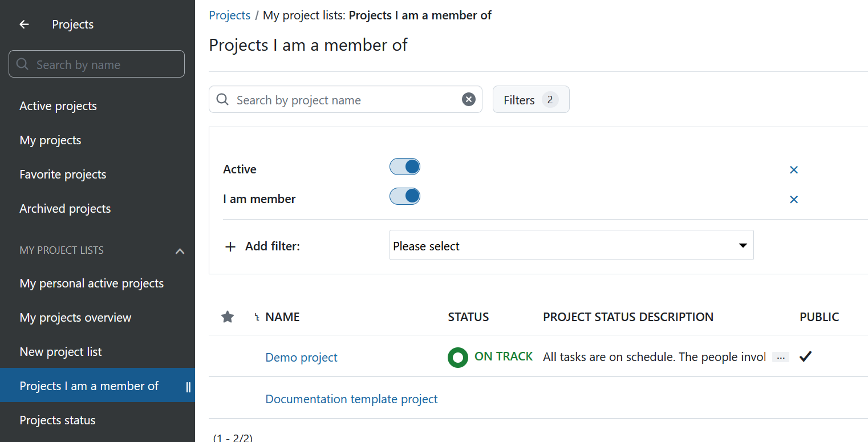Remove the I am member filter
The width and height of the screenshot is (868, 442).
point(793,200)
